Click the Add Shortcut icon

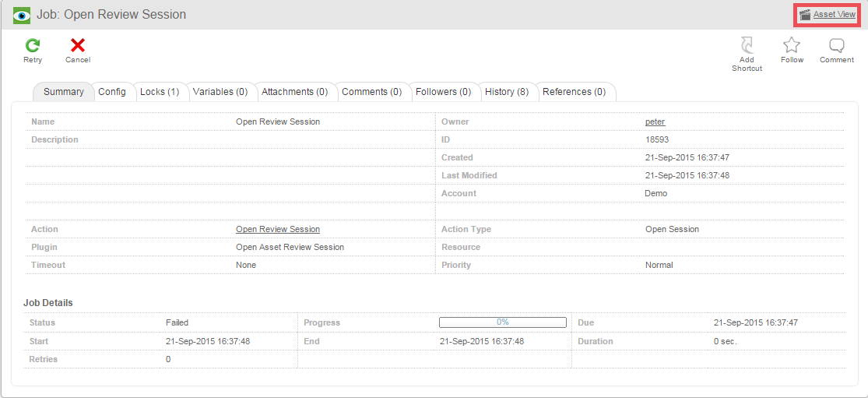click(x=747, y=45)
